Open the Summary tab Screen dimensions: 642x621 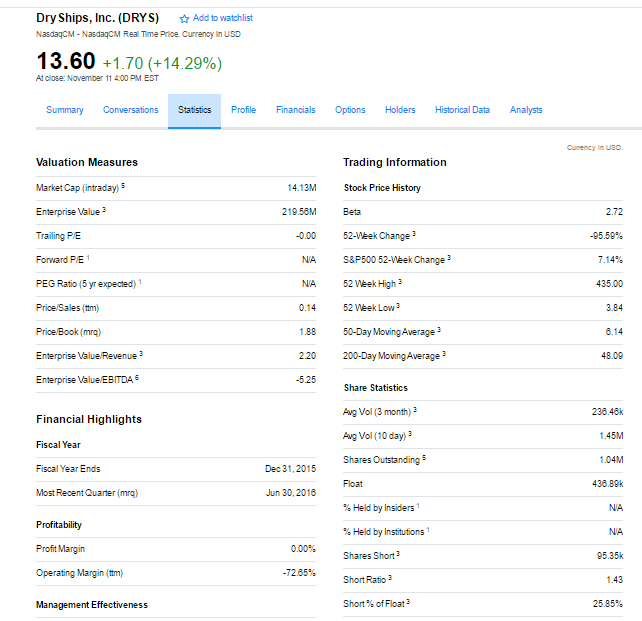(x=65, y=110)
